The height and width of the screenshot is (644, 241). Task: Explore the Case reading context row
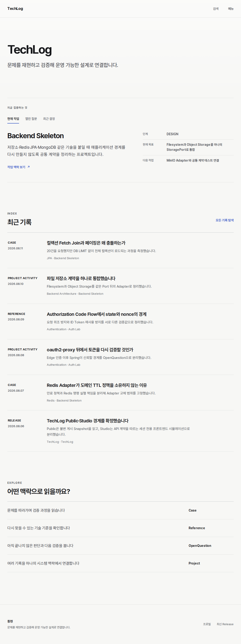(x=120, y=510)
